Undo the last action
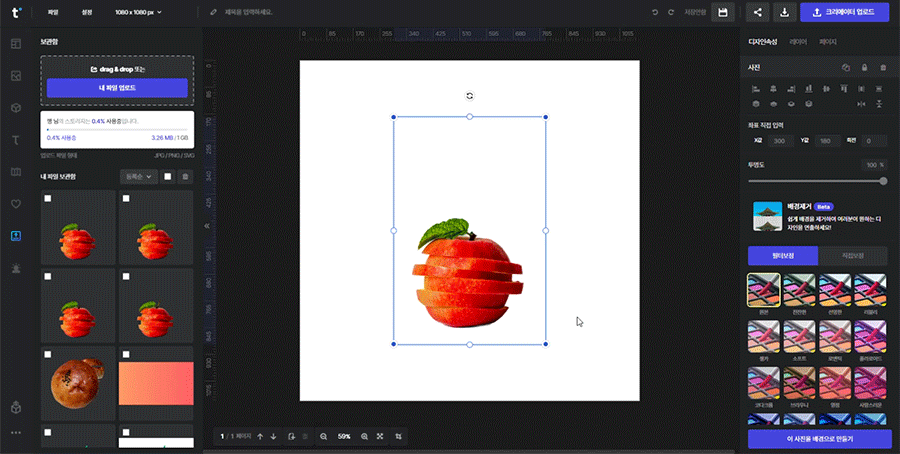 pos(656,12)
